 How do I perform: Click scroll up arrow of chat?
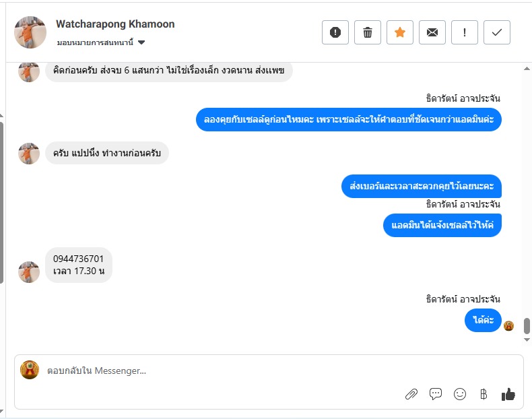pyautogui.click(x=527, y=69)
